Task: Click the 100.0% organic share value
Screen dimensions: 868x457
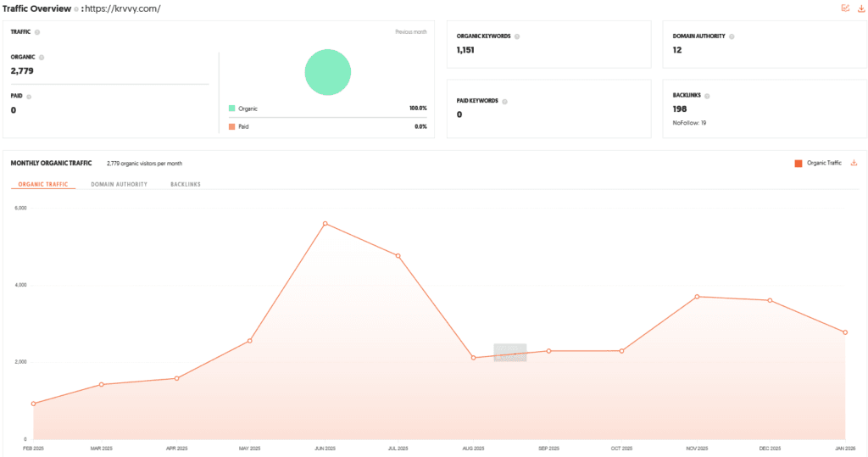Action: 418,109
